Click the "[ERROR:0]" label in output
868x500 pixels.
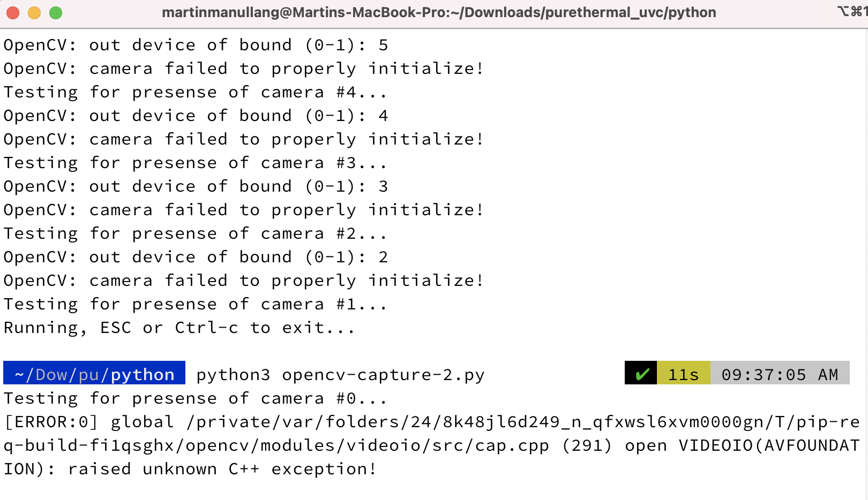(51, 421)
